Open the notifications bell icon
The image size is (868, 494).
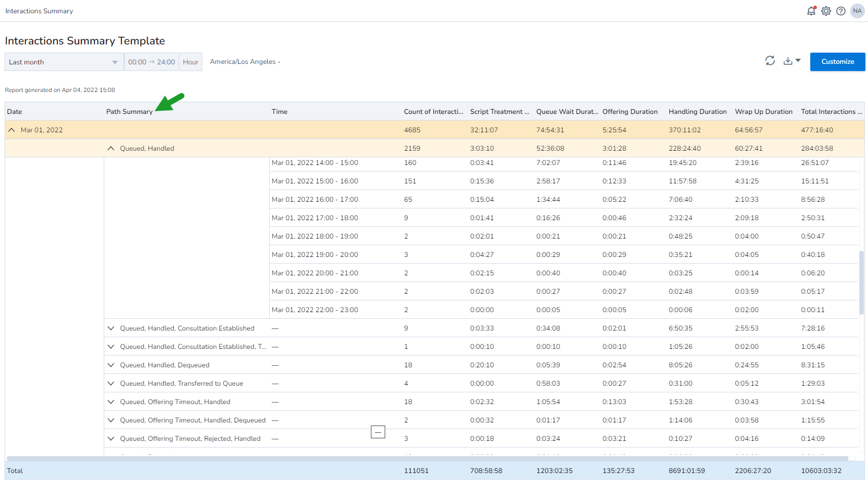(811, 11)
